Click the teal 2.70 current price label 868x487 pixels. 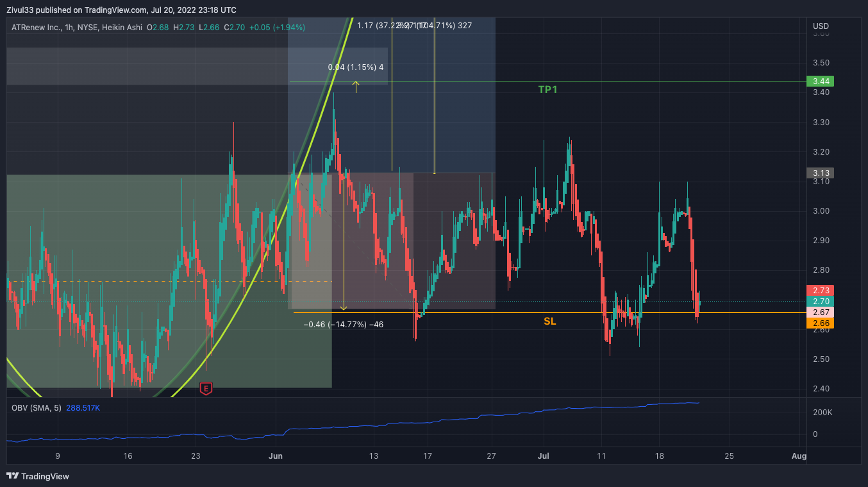pyautogui.click(x=821, y=302)
